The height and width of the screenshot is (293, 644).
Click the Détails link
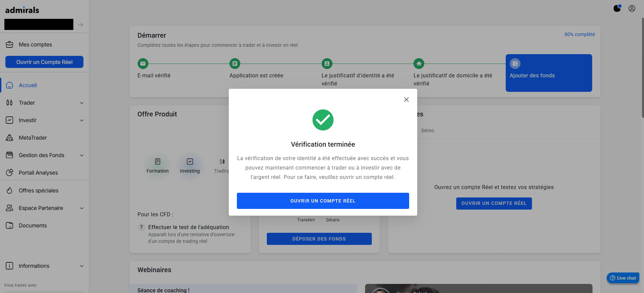(333, 220)
